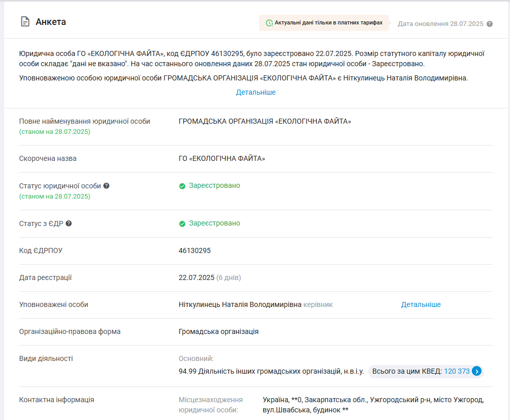Click the blue arrow next to 120 373
This screenshot has width=510, height=420.
click(476, 371)
